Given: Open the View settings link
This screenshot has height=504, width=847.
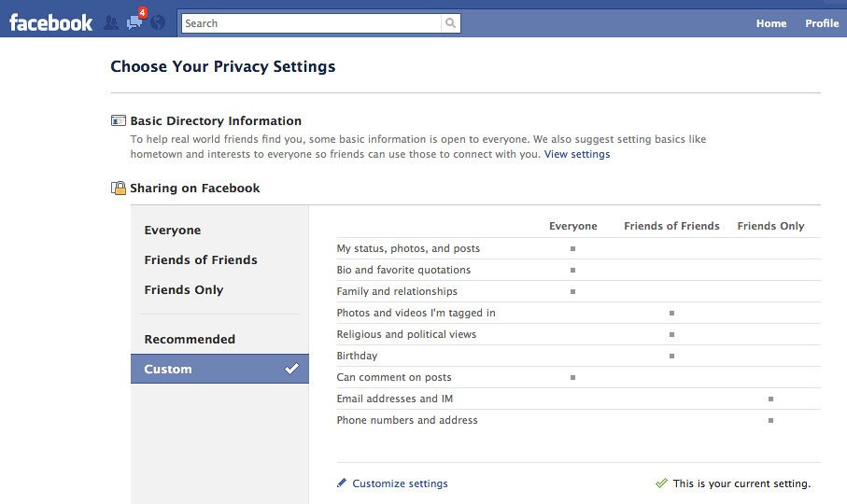Looking at the screenshot, I should coord(577,154).
